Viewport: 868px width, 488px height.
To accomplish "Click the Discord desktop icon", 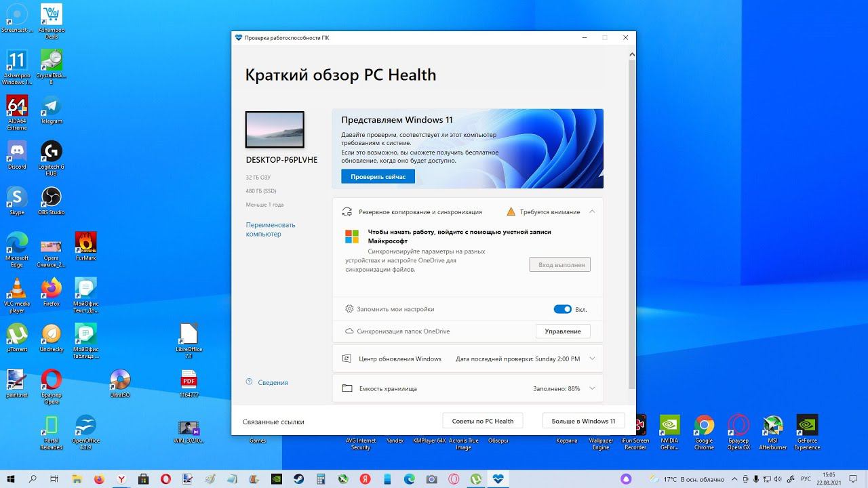I will tap(17, 155).
